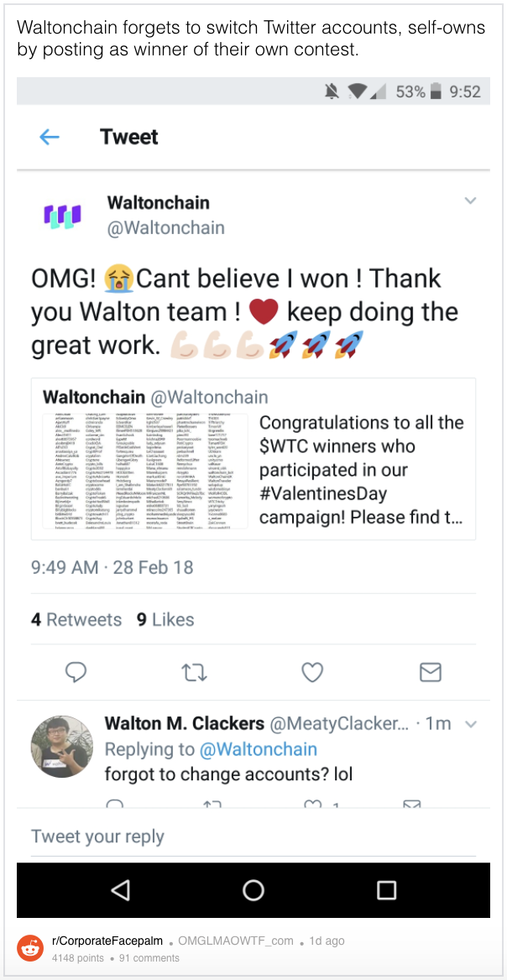Viewport: 507px width, 980px height.
Task: Like the tweet with heart icon
Action: click(x=312, y=673)
